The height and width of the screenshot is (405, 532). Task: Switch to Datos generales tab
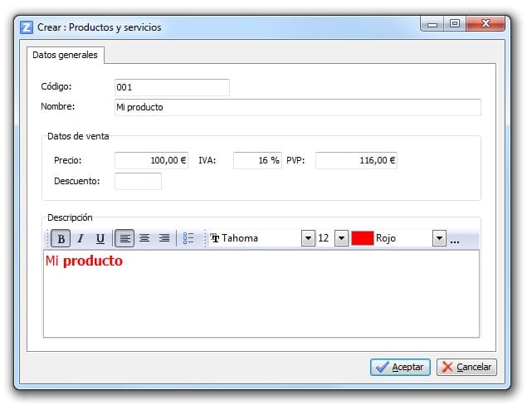pos(65,55)
